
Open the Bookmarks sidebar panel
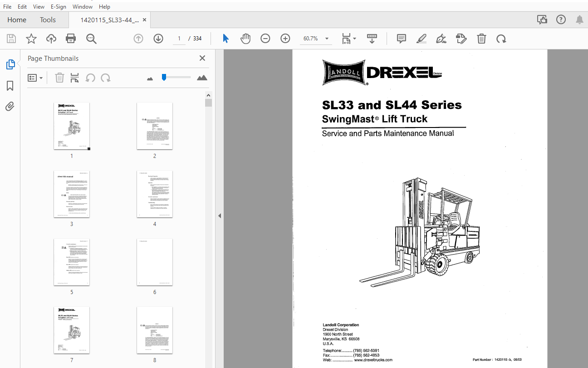10,86
